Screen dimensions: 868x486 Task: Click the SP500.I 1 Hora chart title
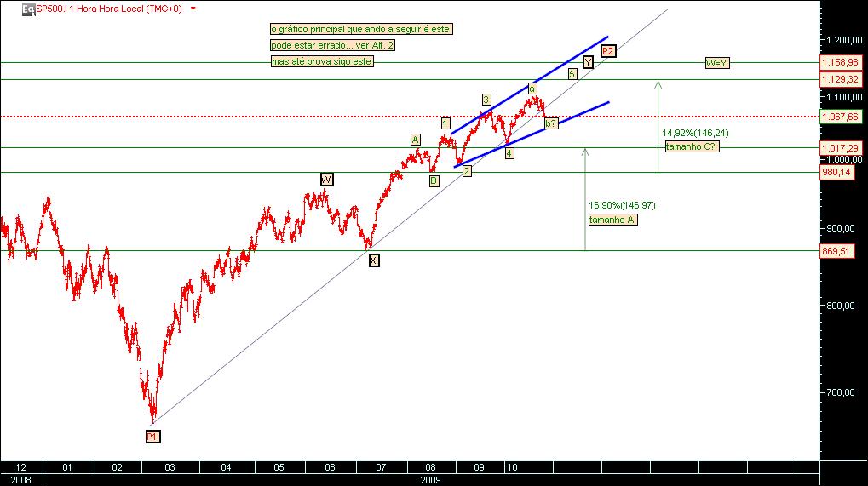tap(109, 9)
